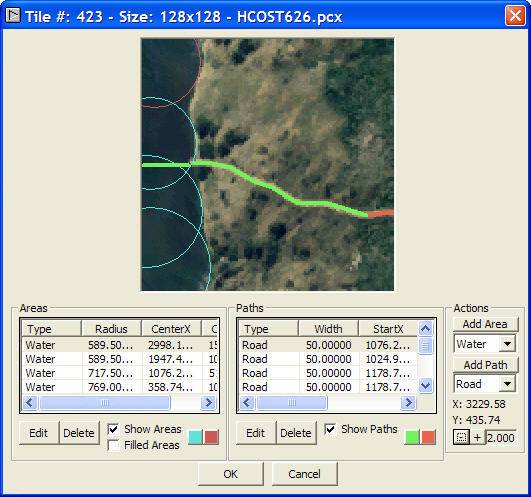The width and height of the screenshot is (531, 497).
Task: Enable the Filled Areas checkbox
Action: tap(113, 445)
